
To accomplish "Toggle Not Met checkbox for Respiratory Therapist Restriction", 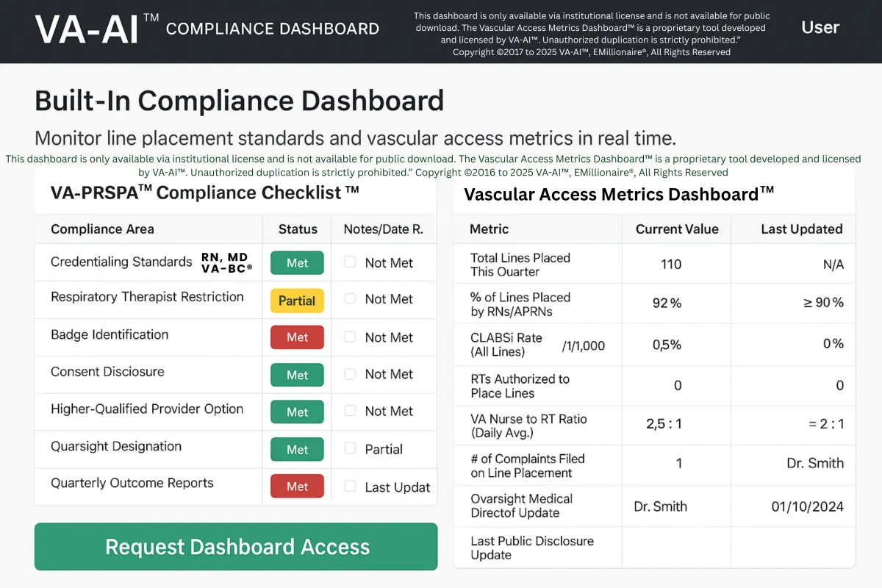I will pyautogui.click(x=351, y=298).
